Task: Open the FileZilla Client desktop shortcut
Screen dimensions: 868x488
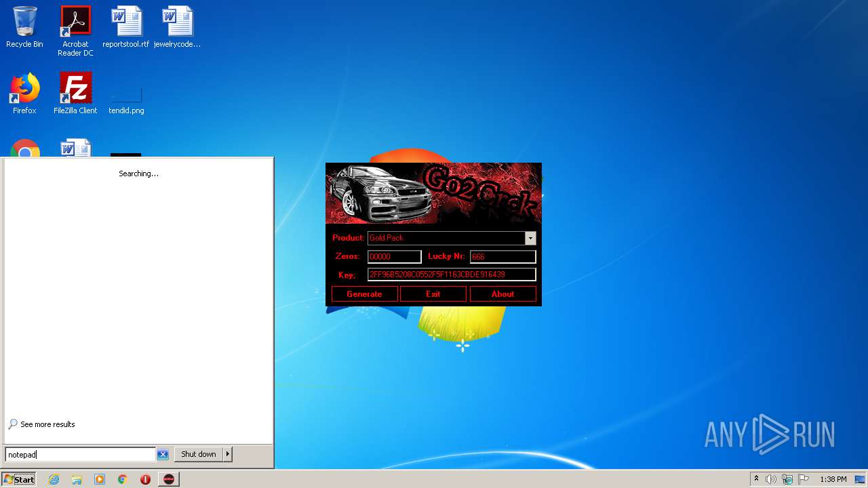Action: pyautogui.click(x=75, y=94)
